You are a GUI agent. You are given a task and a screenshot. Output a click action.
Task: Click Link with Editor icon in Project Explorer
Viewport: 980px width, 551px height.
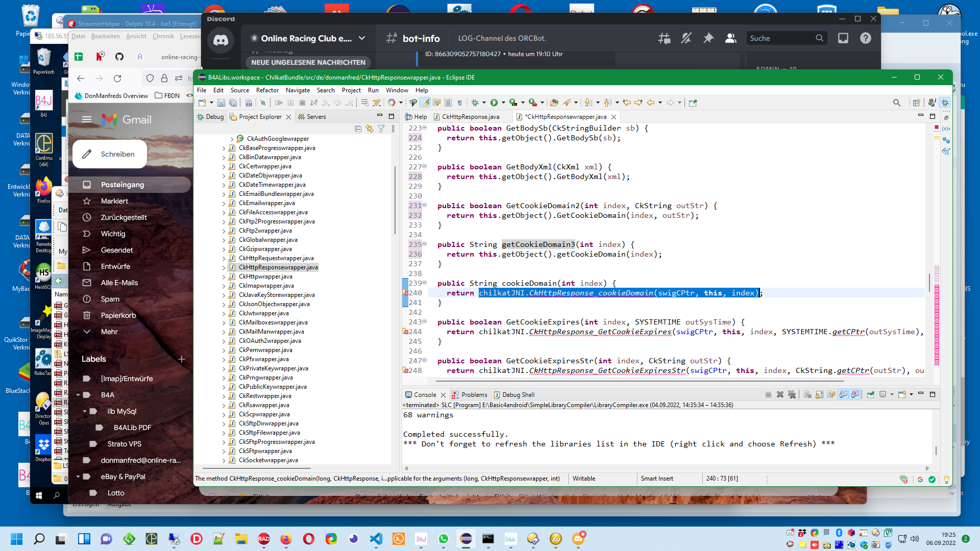pos(369,129)
